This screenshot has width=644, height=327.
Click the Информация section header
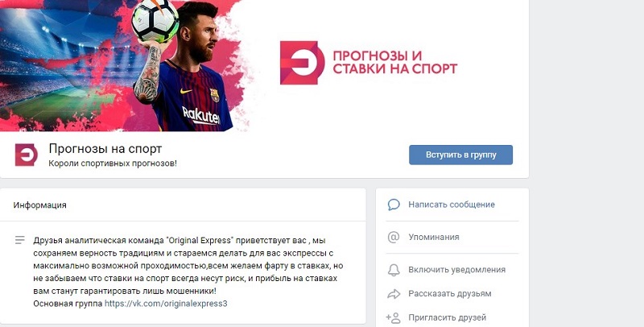click(x=39, y=205)
